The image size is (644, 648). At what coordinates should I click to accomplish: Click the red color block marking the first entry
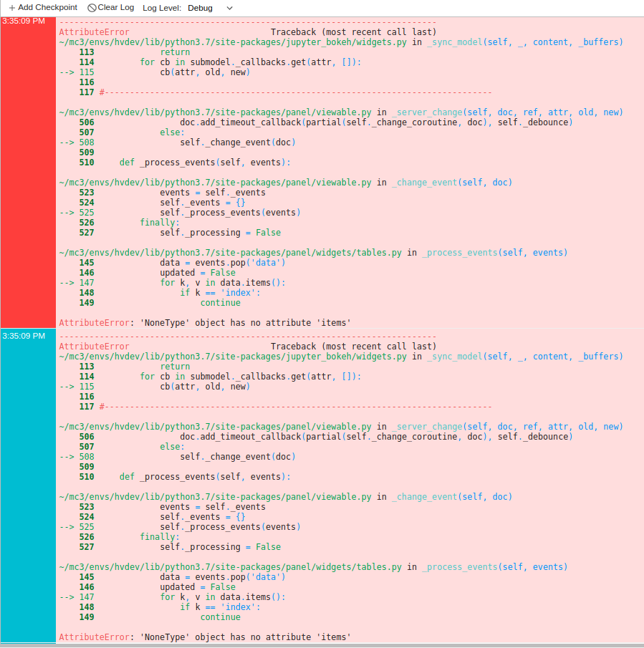(27, 172)
